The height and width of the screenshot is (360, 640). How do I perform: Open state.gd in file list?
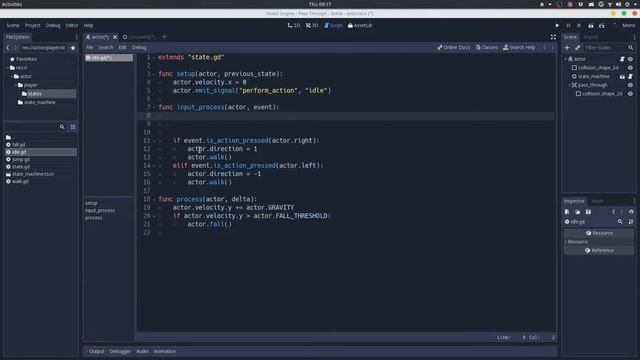pos(20,167)
